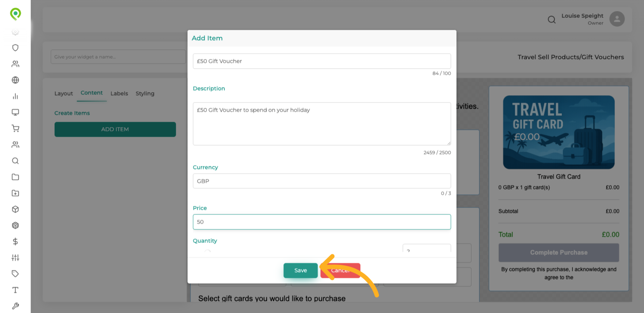Click the Travel Gift Card thumbnail image
The height and width of the screenshot is (313, 644).
558,132
